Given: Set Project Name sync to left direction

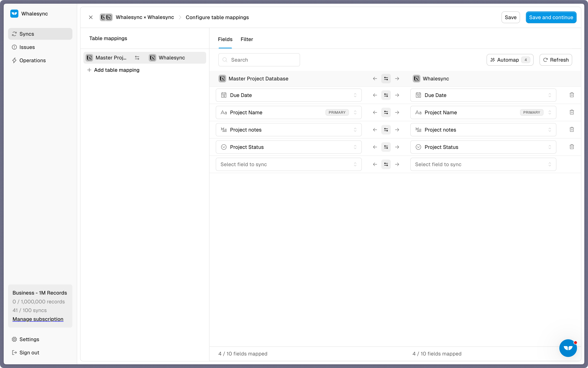Looking at the screenshot, I should point(375,112).
